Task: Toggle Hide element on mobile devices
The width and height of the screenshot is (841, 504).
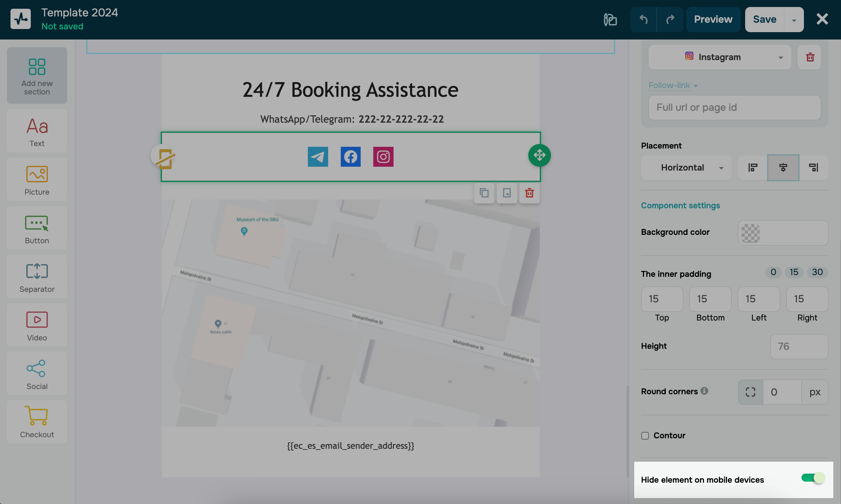Action: pyautogui.click(x=813, y=478)
